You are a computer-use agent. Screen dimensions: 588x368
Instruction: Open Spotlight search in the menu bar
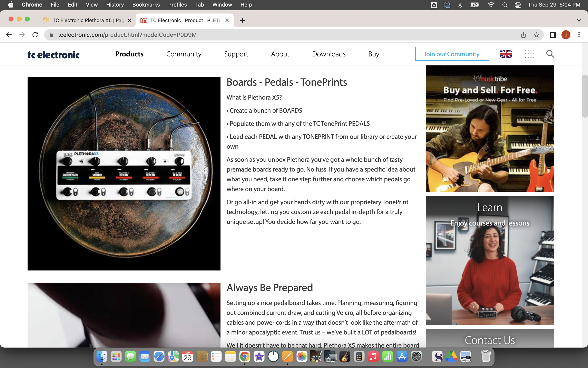pyautogui.click(x=505, y=5)
